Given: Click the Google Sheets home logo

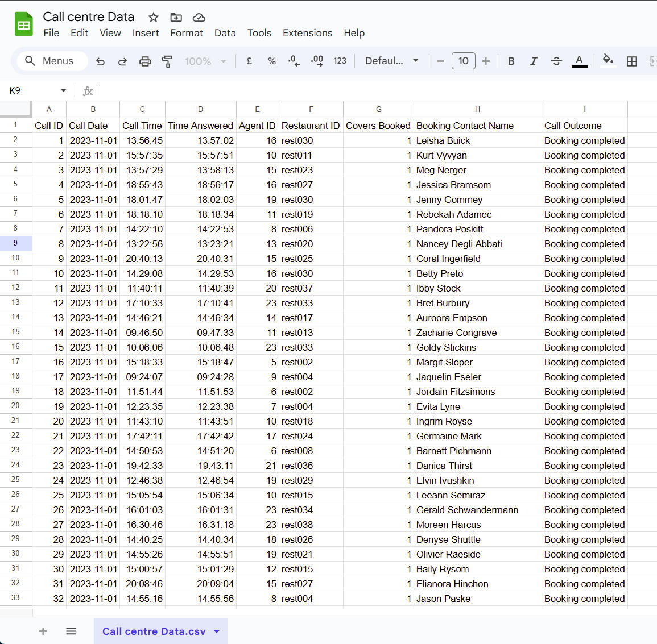Looking at the screenshot, I should point(24,24).
